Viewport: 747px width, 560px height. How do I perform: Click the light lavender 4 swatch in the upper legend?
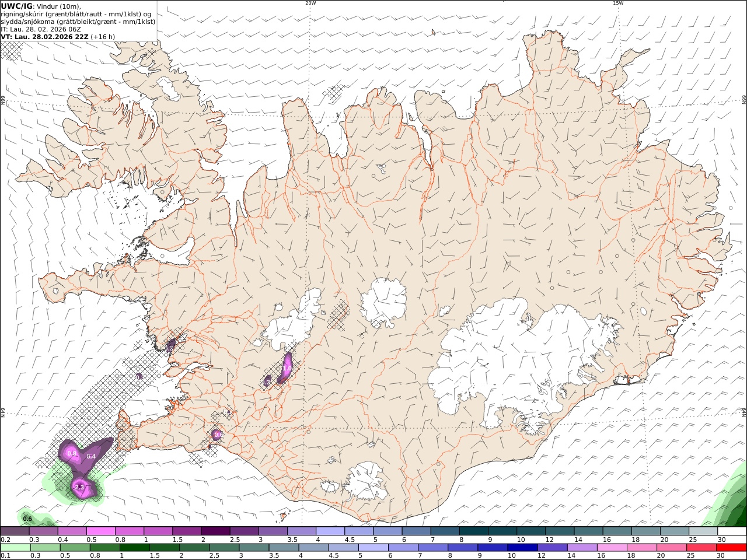(330, 531)
